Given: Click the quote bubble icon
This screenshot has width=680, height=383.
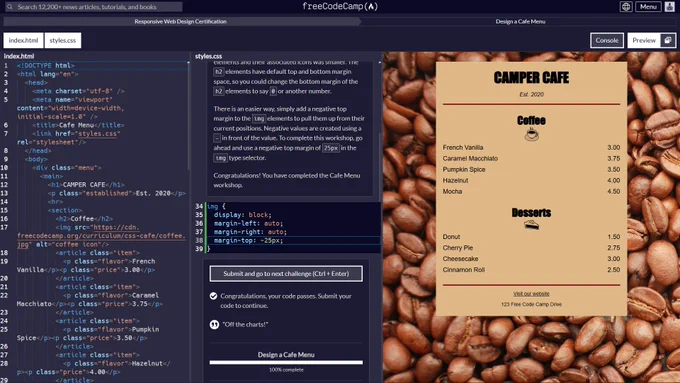Looking at the screenshot, I should 214,324.
